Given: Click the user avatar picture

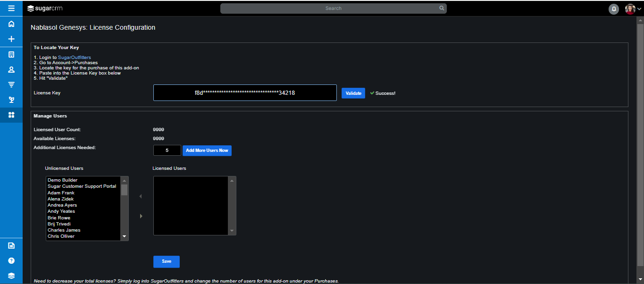Looking at the screenshot, I should pyautogui.click(x=630, y=8).
